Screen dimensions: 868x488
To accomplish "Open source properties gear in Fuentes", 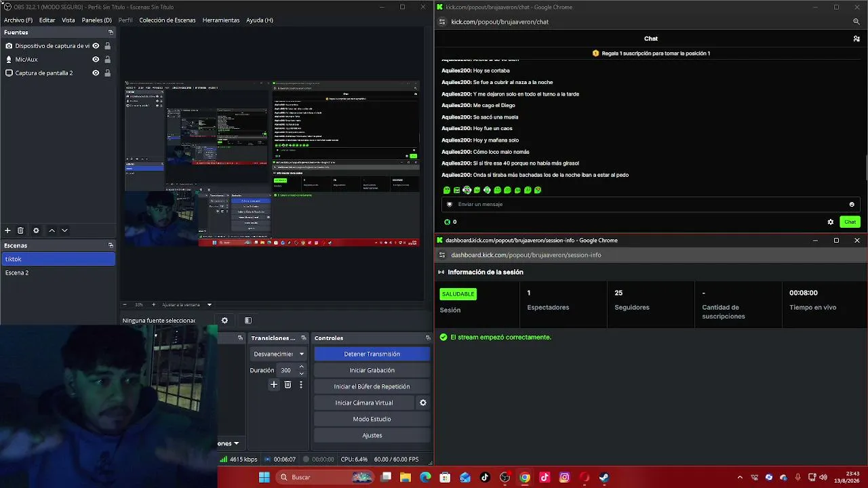I will click(x=36, y=230).
